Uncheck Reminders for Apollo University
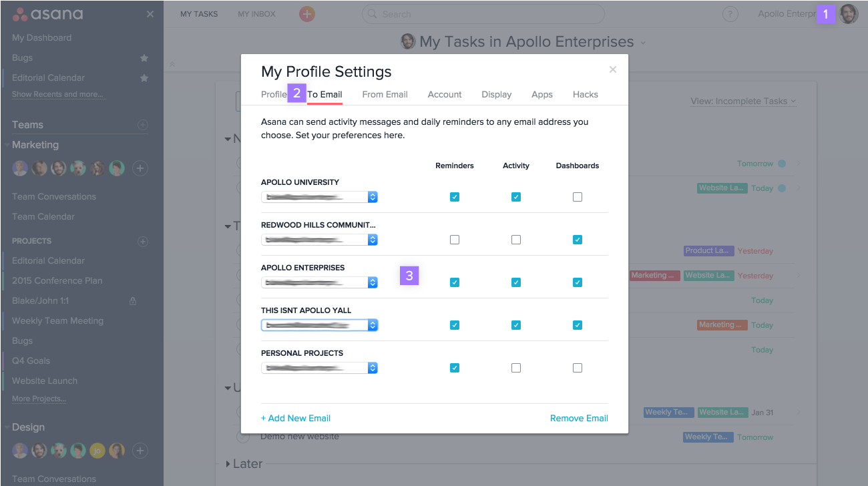The height and width of the screenshot is (486, 868). tap(455, 197)
